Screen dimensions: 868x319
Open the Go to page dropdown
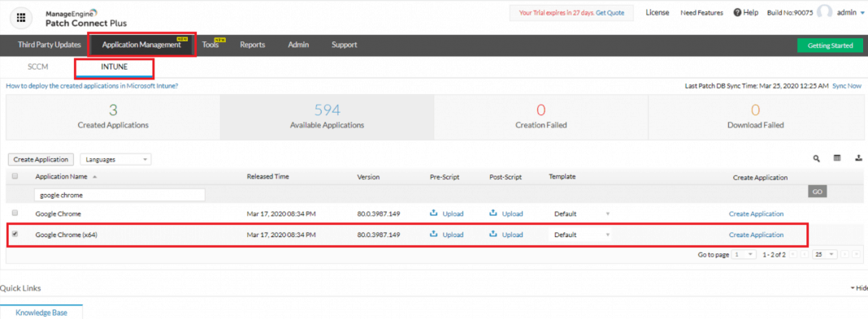[744, 254]
